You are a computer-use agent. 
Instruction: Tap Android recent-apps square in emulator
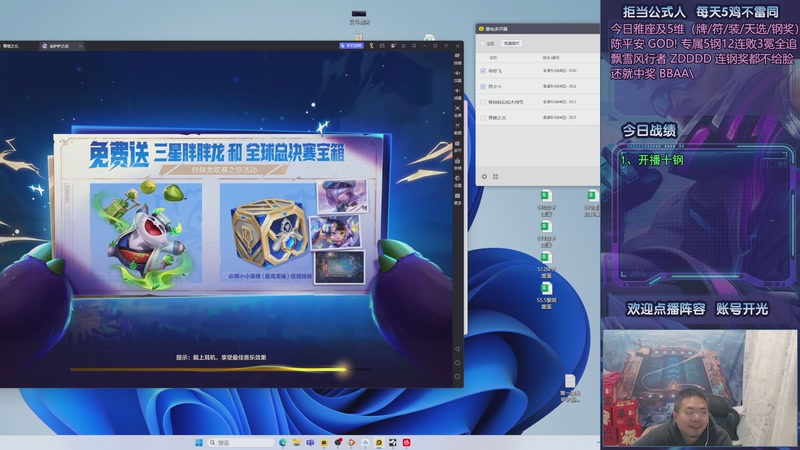pos(457,377)
